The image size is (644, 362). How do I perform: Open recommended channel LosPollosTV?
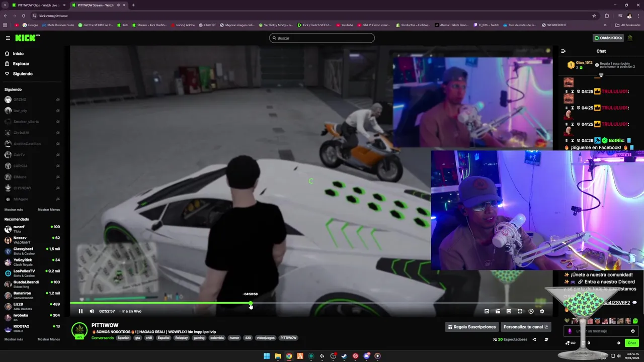click(32, 273)
